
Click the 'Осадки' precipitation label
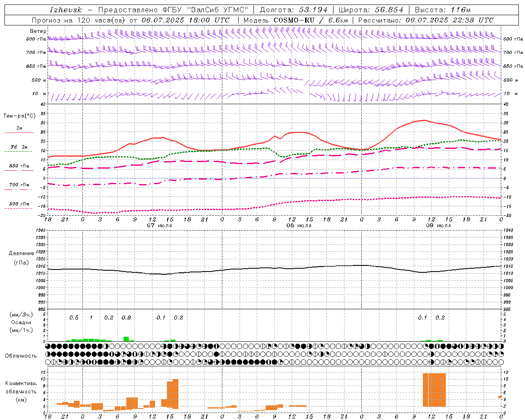point(21,322)
